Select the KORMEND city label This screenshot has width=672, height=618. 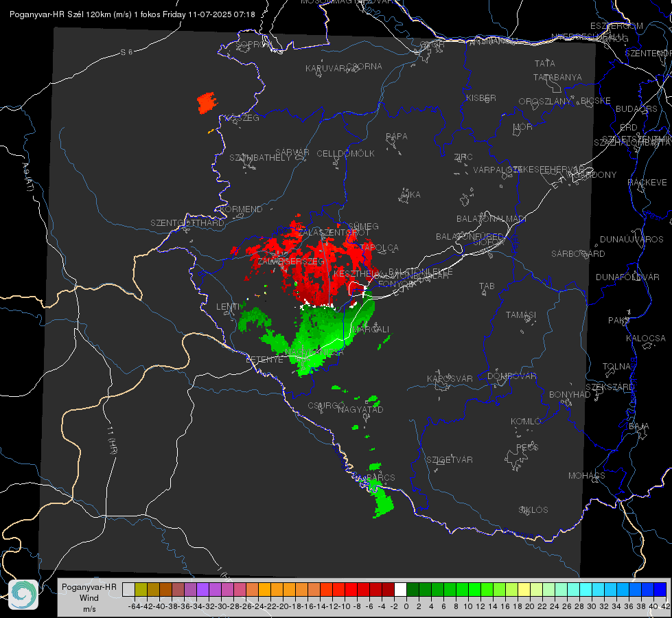click(241, 209)
